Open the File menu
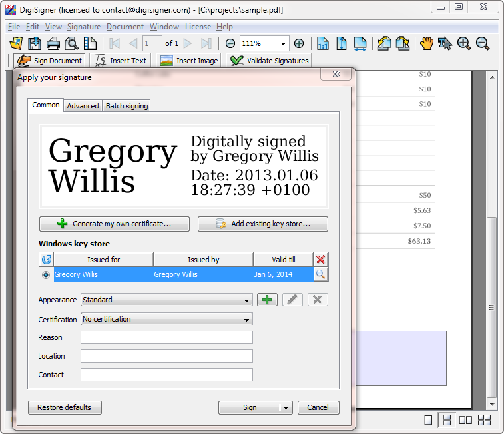The width and height of the screenshot is (504, 434). (x=14, y=27)
